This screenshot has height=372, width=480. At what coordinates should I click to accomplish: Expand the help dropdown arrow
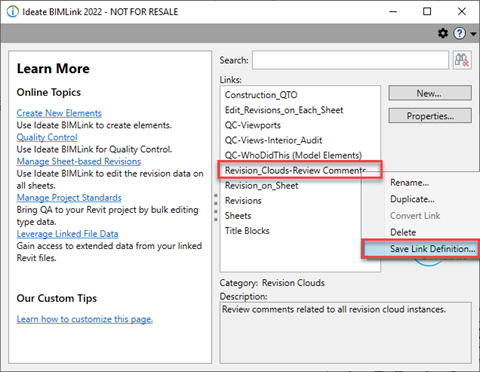tap(473, 34)
